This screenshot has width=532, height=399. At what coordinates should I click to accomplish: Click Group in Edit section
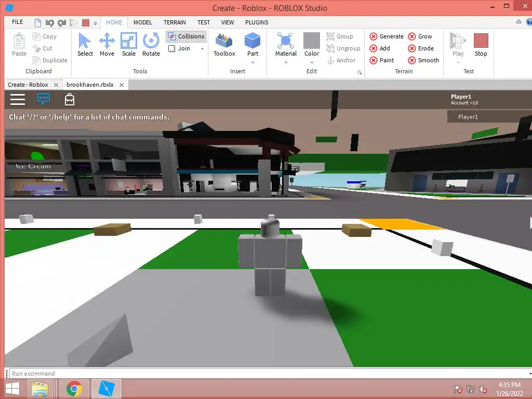coord(340,36)
